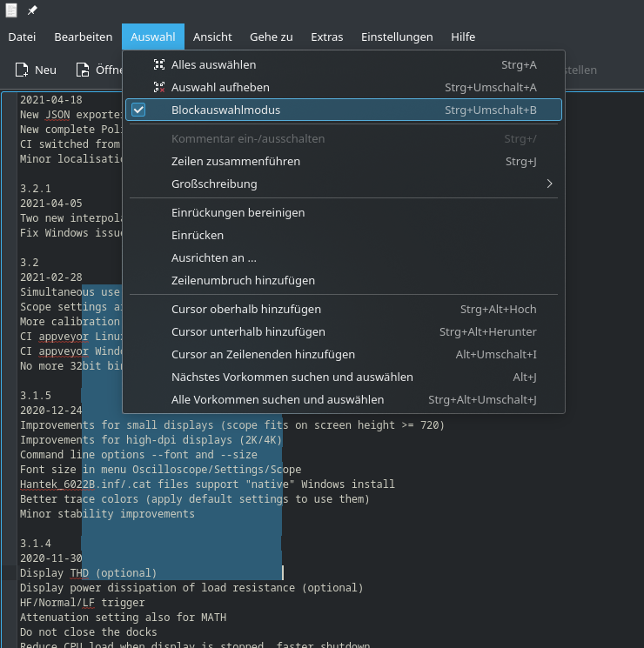Open the Gehe zu menu
The height and width of the screenshot is (648, 644).
point(272,37)
